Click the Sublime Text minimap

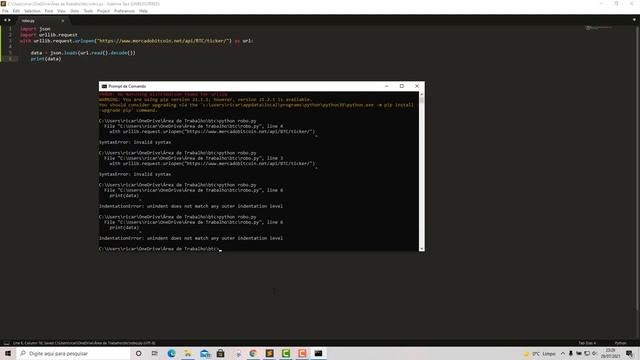click(x=598, y=28)
